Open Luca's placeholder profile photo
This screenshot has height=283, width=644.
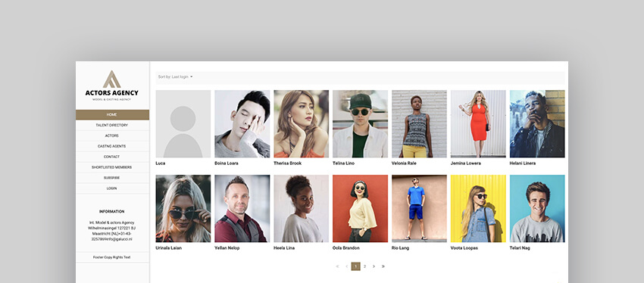(x=183, y=124)
